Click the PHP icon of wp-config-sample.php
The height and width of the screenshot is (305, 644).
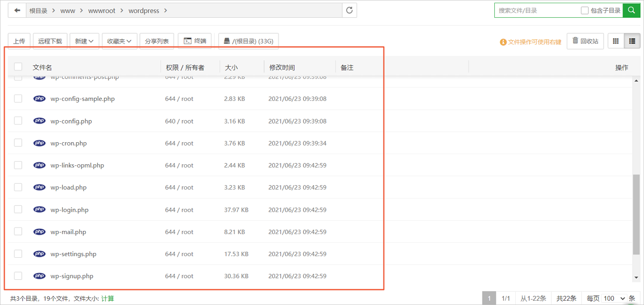(x=39, y=99)
